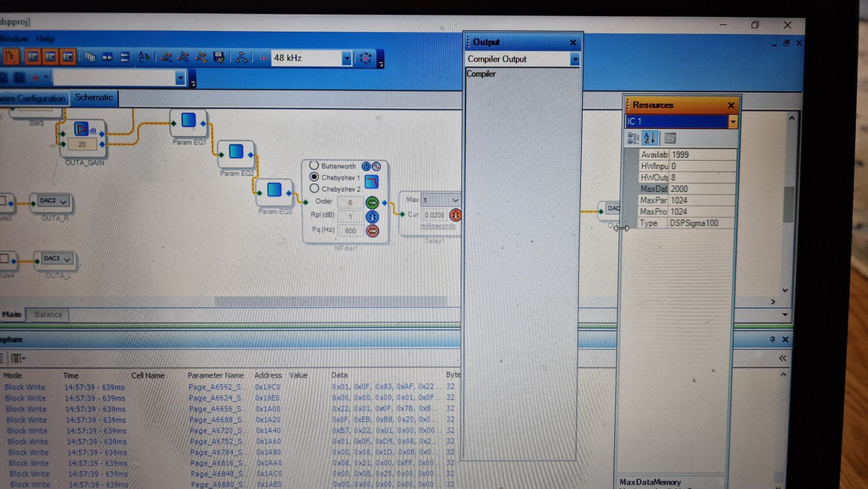Click the cascade windows toolbar icon
Image resolution: width=868 pixels, height=489 pixels.
point(90,58)
